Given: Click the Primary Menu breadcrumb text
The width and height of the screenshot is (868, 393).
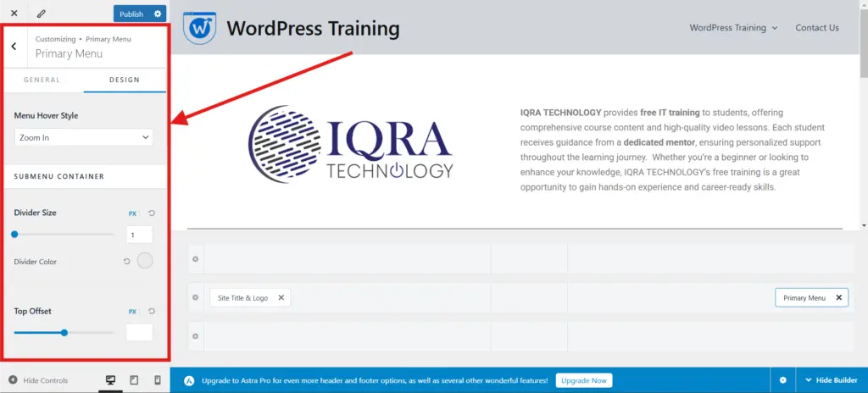Looking at the screenshot, I should (x=108, y=39).
